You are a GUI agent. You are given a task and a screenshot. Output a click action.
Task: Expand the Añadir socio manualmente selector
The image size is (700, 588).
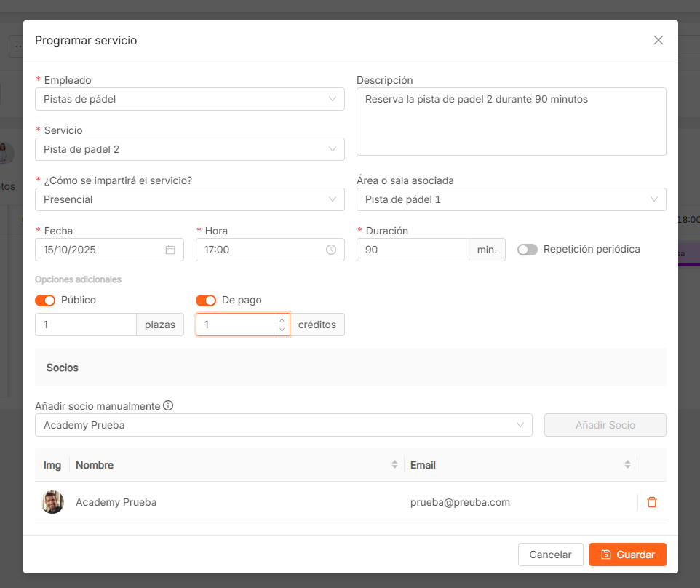tap(283, 425)
